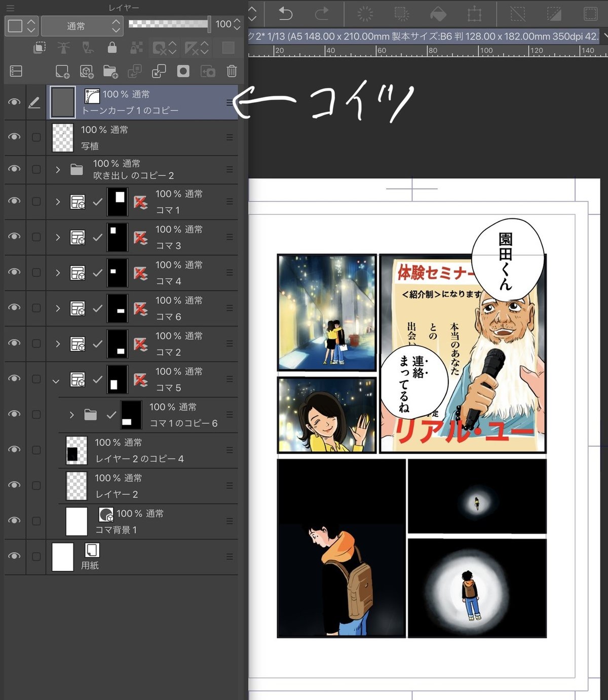Delete the selected layer via trash icon
This screenshot has width=608, height=700.
tap(231, 71)
